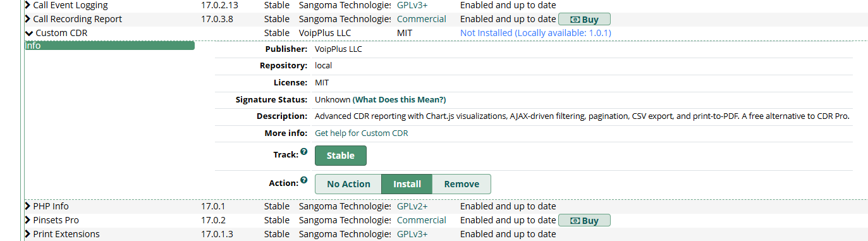The width and height of the screenshot is (868, 241).
Task: Click the Call Event Logging module name
Action: pos(70,5)
